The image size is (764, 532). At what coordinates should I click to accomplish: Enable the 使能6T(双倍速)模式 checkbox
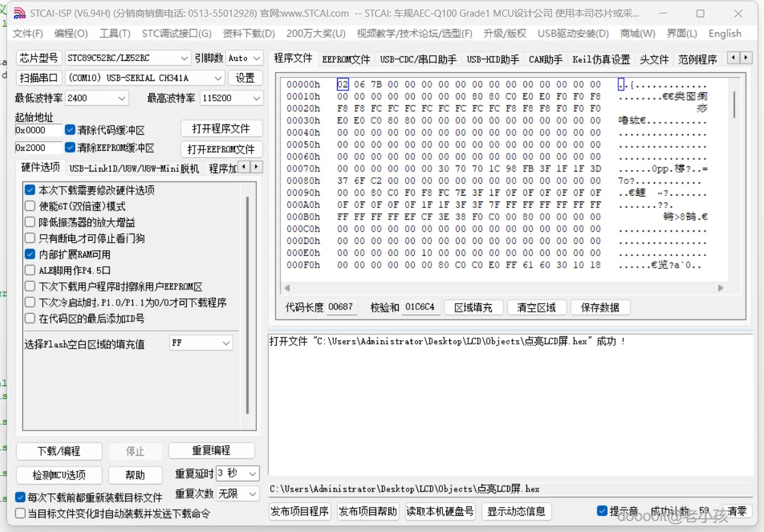tap(30, 206)
